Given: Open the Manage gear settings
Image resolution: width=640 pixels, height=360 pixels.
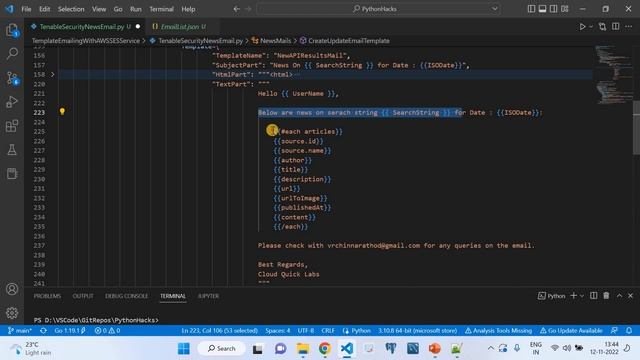Looking at the screenshot, I should [x=12, y=313].
